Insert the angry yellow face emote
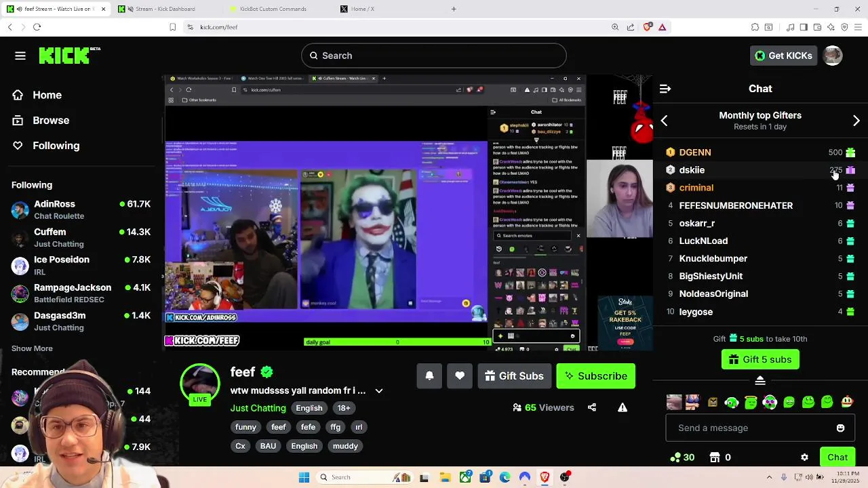Image resolution: width=868 pixels, height=488 pixels. tap(712, 403)
